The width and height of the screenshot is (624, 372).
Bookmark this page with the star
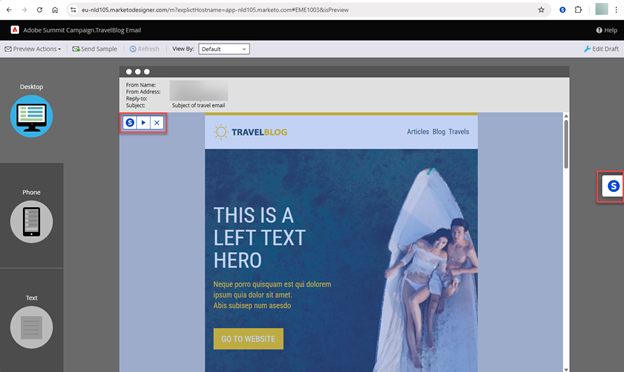pos(541,10)
